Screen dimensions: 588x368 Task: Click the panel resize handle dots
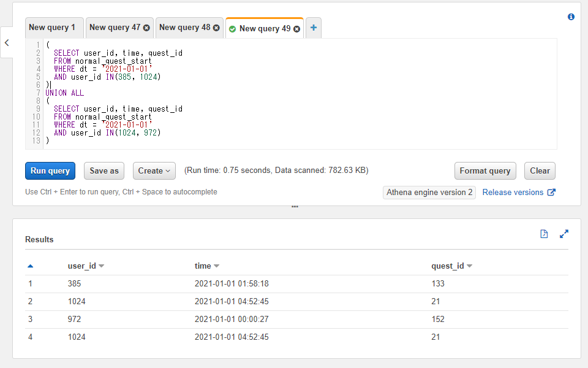pyautogui.click(x=295, y=207)
